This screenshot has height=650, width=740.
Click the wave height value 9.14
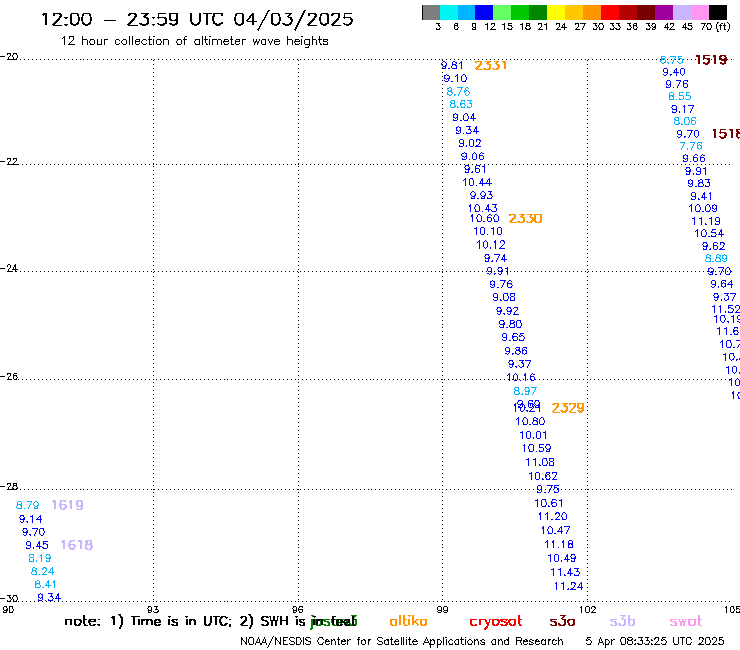point(31,519)
